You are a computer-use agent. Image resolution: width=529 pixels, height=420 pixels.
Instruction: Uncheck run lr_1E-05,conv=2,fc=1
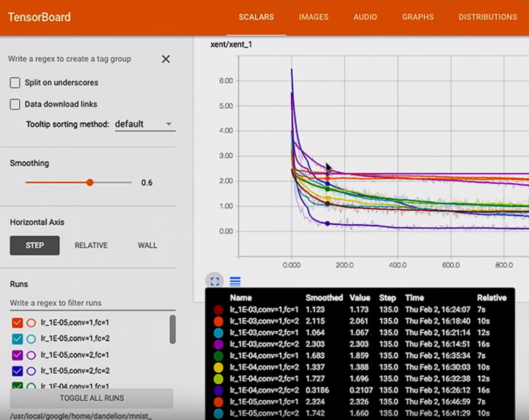click(x=17, y=355)
